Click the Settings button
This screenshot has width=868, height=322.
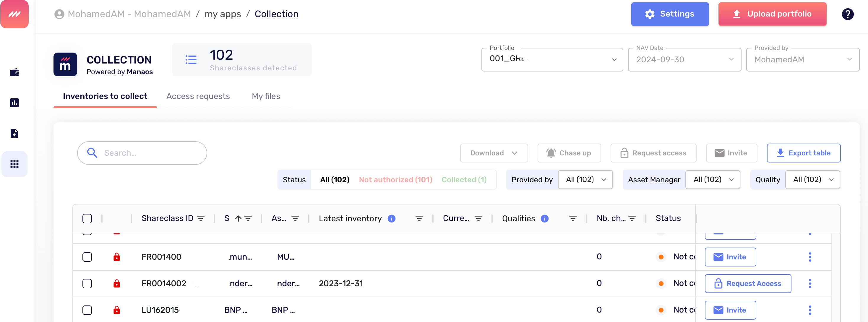[670, 14]
